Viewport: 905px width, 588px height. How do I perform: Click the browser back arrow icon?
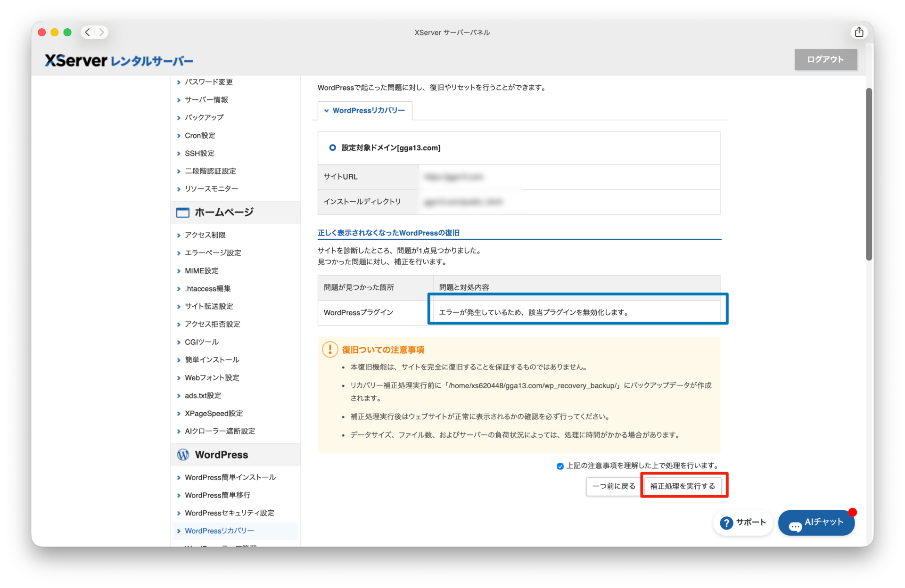click(x=88, y=32)
